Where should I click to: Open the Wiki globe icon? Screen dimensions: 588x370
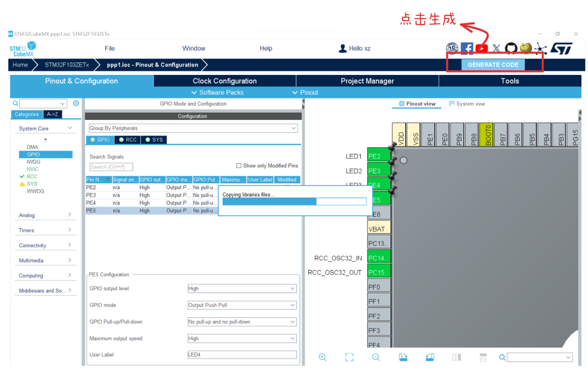[526, 48]
